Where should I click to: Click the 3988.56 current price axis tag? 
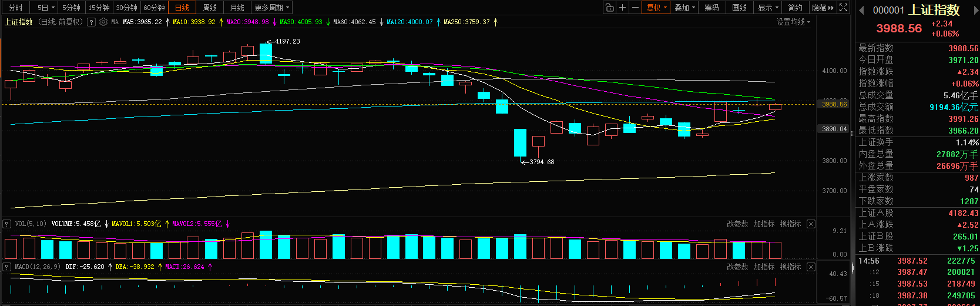click(x=834, y=104)
